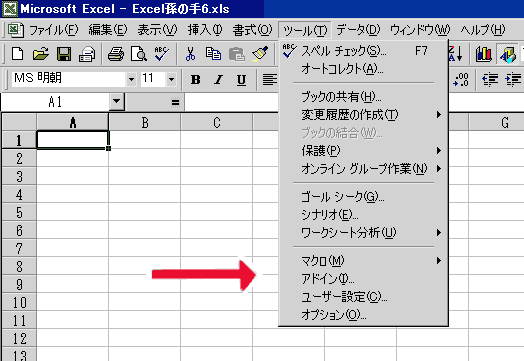Choose ブックの共有(H) menu item

pyautogui.click(x=363, y=97)
